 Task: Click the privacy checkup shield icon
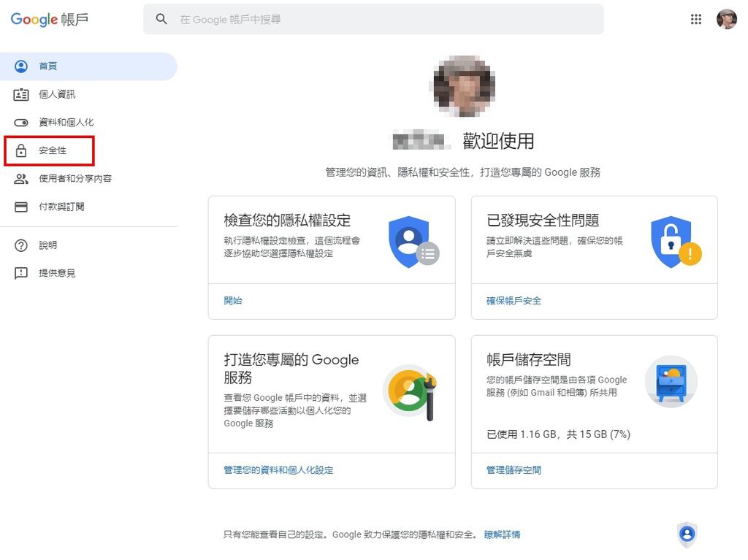pyautogui.click(x=413, y=242)
